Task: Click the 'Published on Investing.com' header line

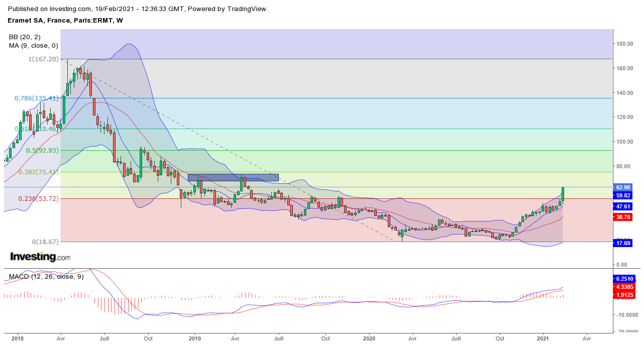Action: 138,9
